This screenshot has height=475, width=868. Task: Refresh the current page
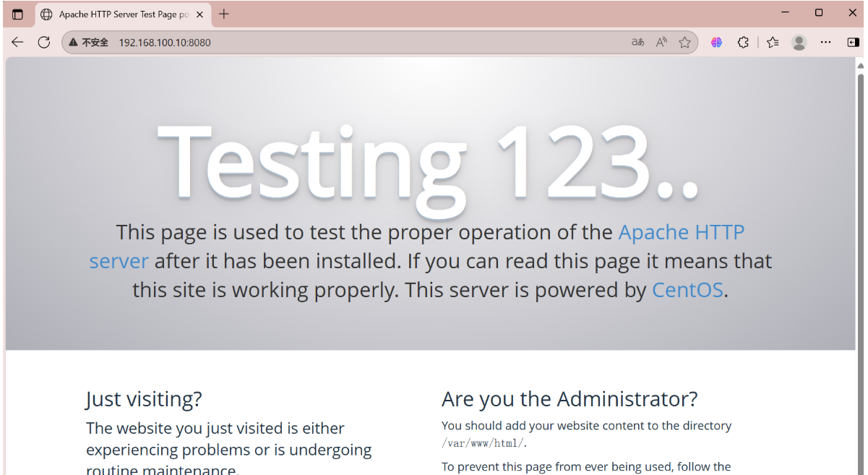(x=44, y=42)
